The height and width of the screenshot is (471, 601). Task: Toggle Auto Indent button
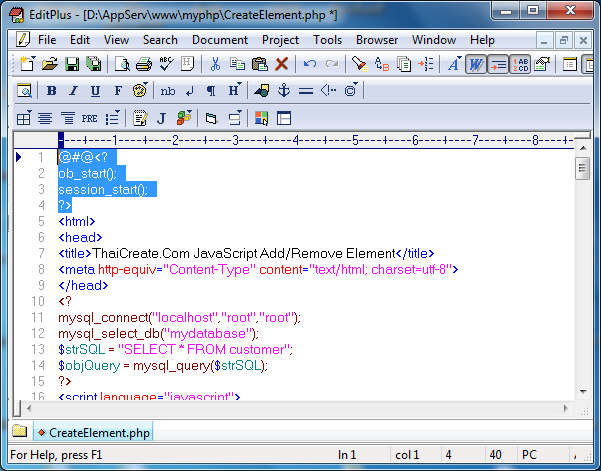click(x=498, y=64)
